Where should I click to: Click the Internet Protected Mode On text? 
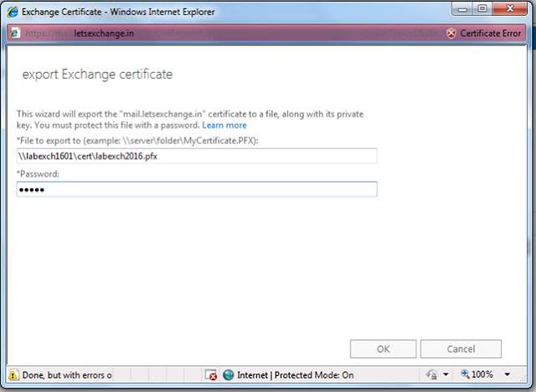tap(296, 375)
